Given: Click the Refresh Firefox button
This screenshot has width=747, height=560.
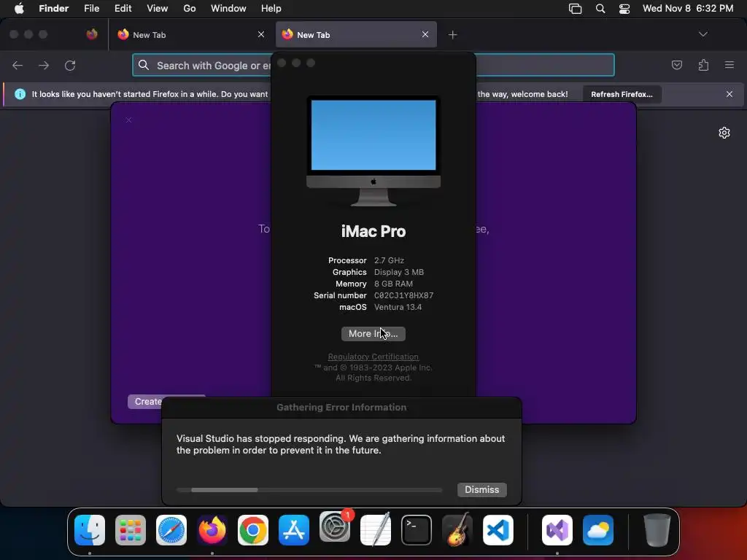Looking at the screenshot, I should click(622, 94).
